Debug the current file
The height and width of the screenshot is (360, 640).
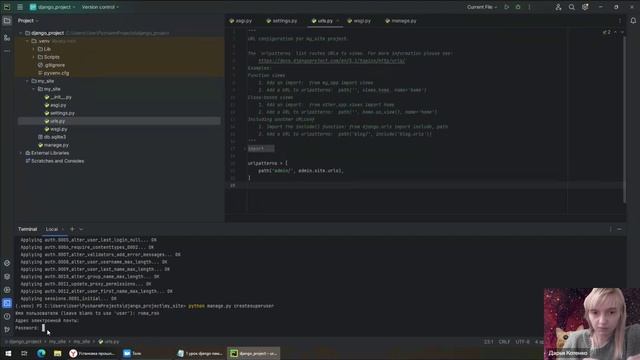click(x=518, y=7)
